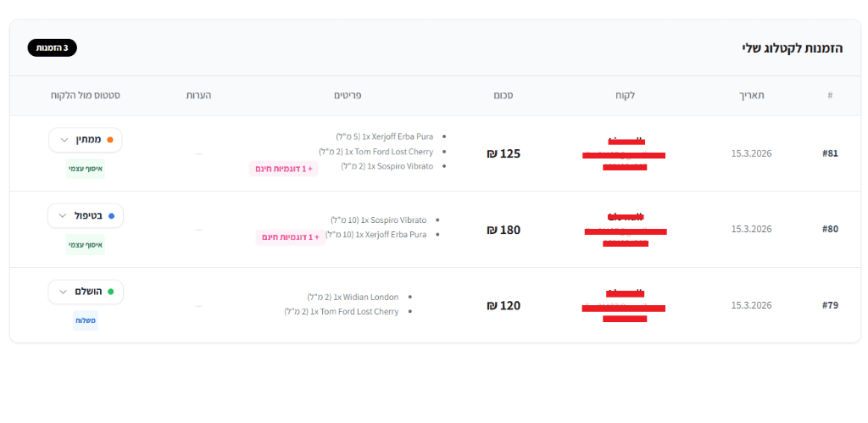Click the "סכום" amount column header

[x=503, y=95]
